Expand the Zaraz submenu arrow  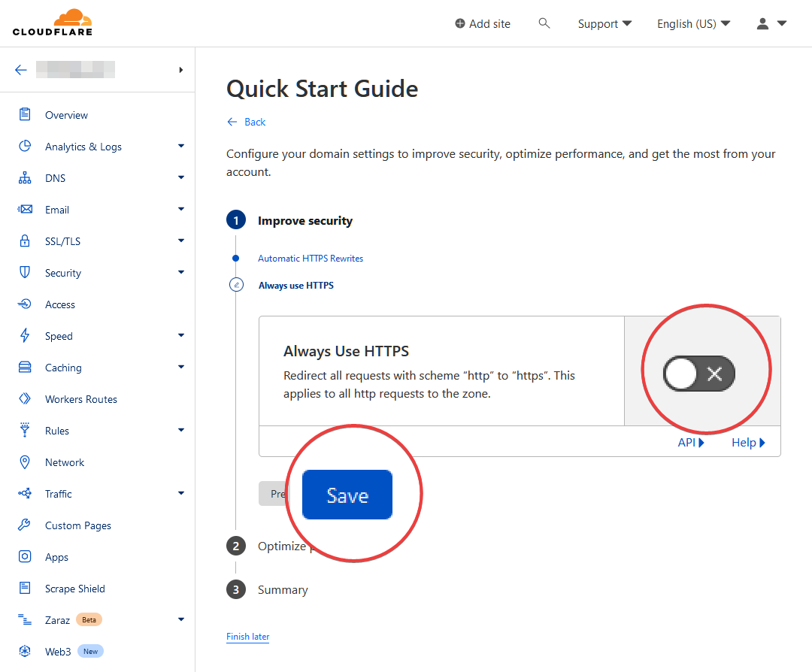(180, 619)
